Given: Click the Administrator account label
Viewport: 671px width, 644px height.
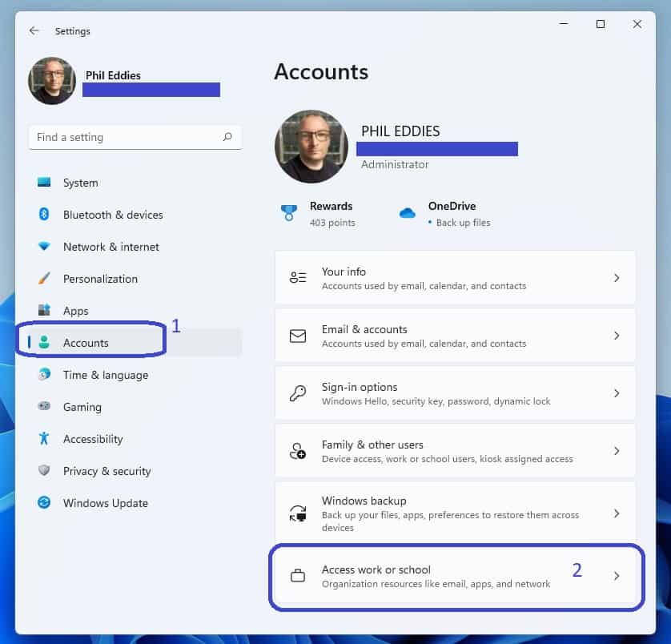Looking at the screenshot, I should tap(395, 164).
